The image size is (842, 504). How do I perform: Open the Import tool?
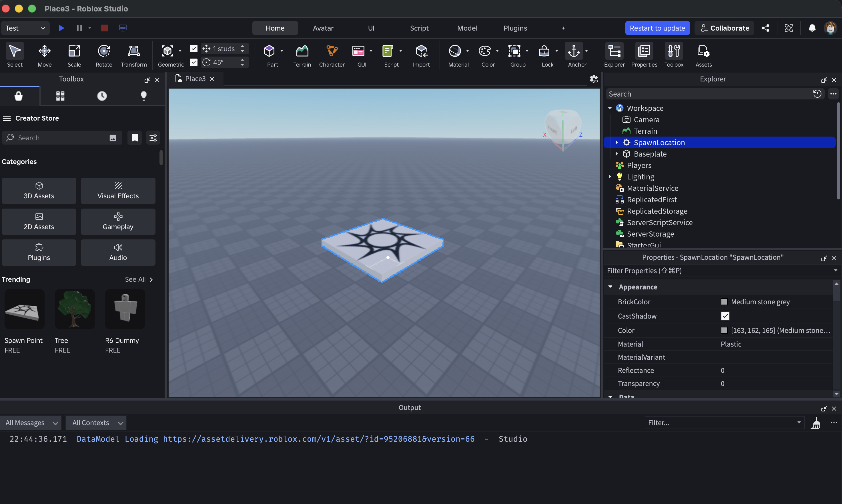(421, 55)
